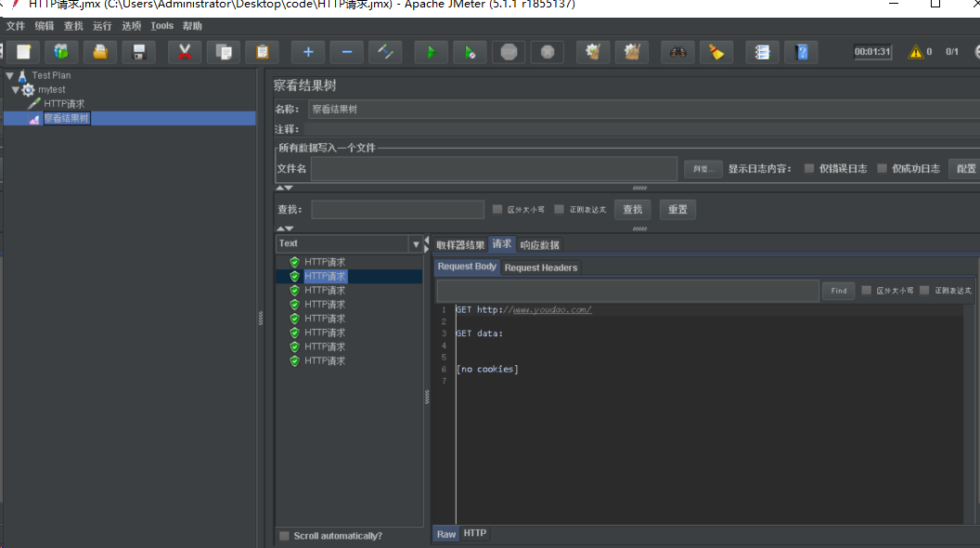This screenshot has height=548, width=980.
Task: Collapse the mytest thread group node
Action: pos(16,90)
